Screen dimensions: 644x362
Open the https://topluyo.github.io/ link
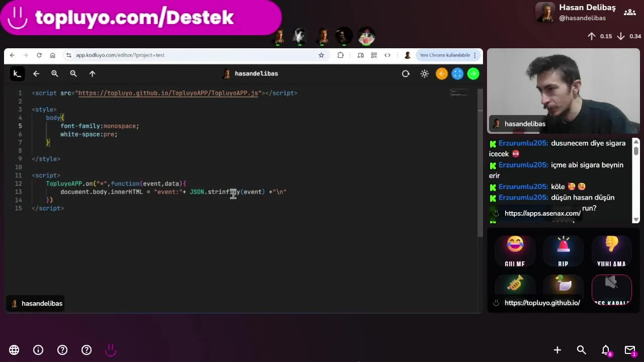point(542,303)
